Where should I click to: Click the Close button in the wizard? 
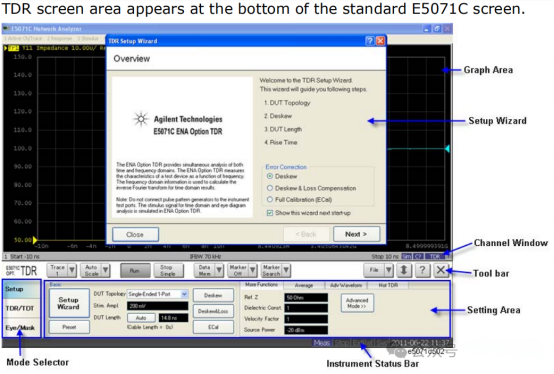135,235
